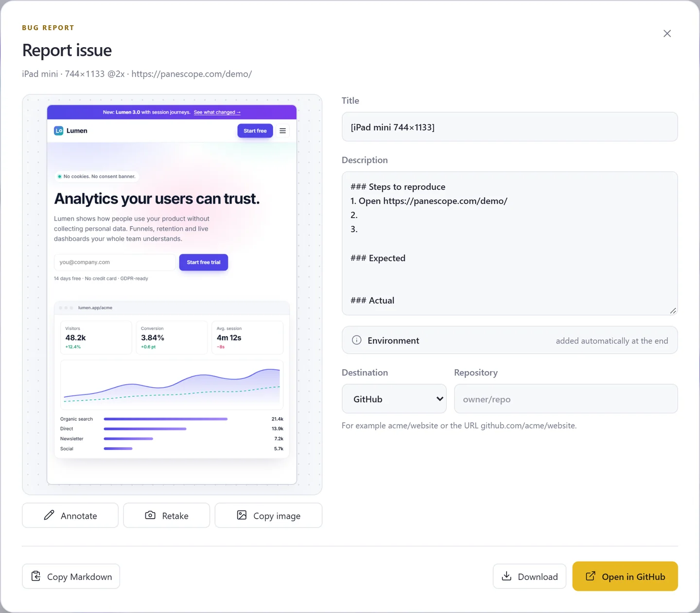Image resolution: width=700 pixels, height=613 pixels.
Task: Open the hamburger menu in preview
Action: [x=282, y=131]
